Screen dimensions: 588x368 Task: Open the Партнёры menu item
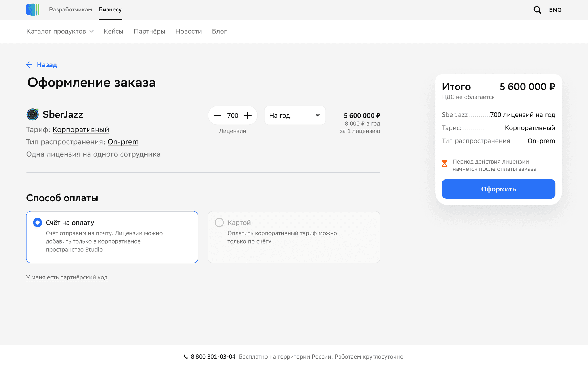point(149,31)
